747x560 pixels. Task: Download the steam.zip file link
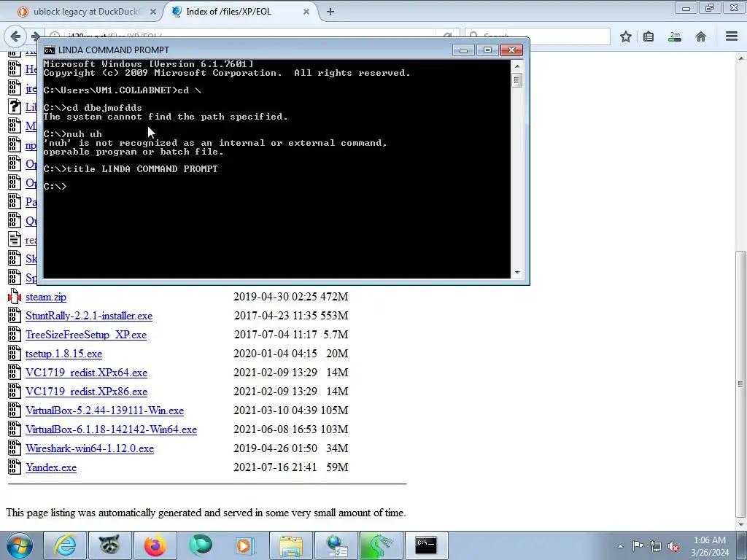coord(46,297)
